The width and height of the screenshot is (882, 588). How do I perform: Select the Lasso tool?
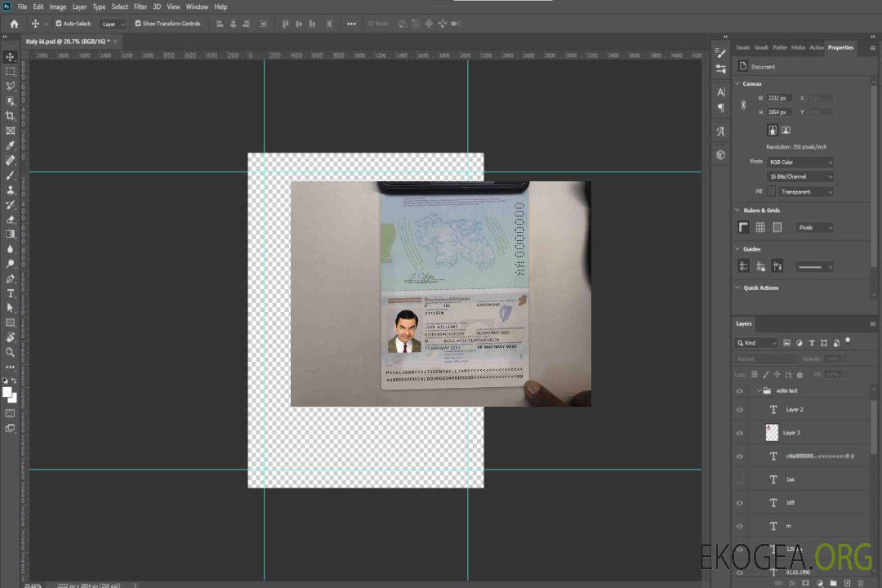11,86
